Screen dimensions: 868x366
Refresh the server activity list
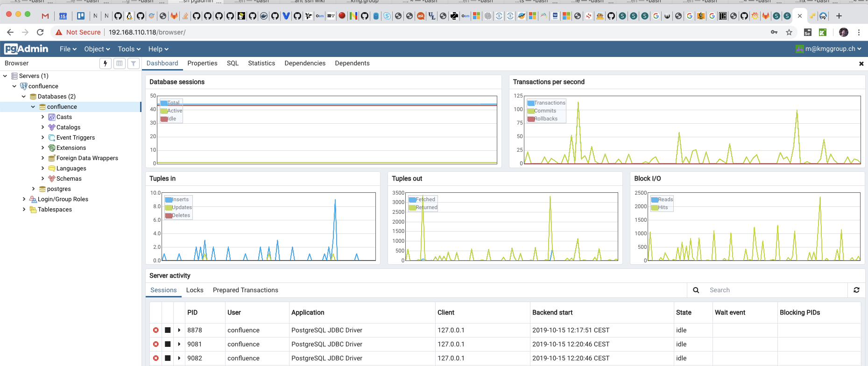point(856,290)
